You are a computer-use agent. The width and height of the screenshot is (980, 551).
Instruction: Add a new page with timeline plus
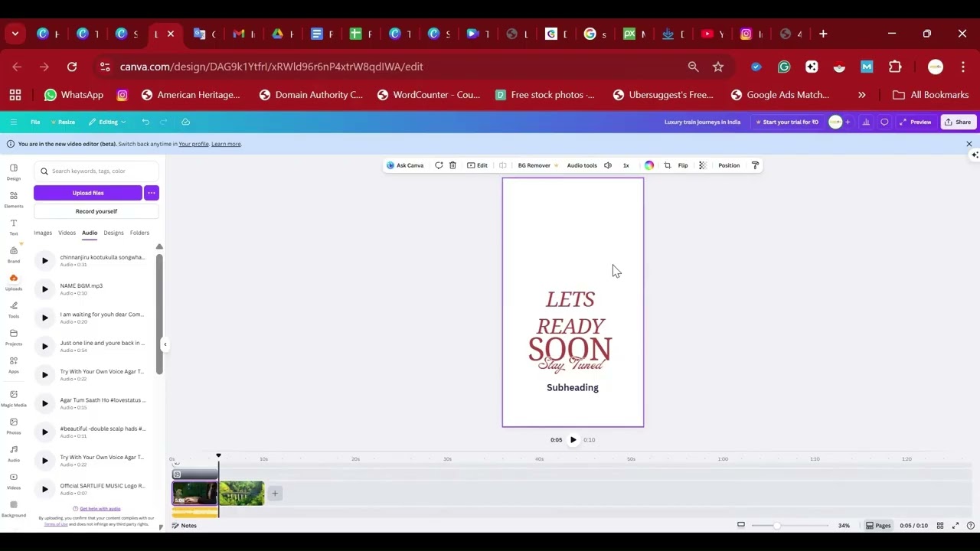click(x=275, y=494)
